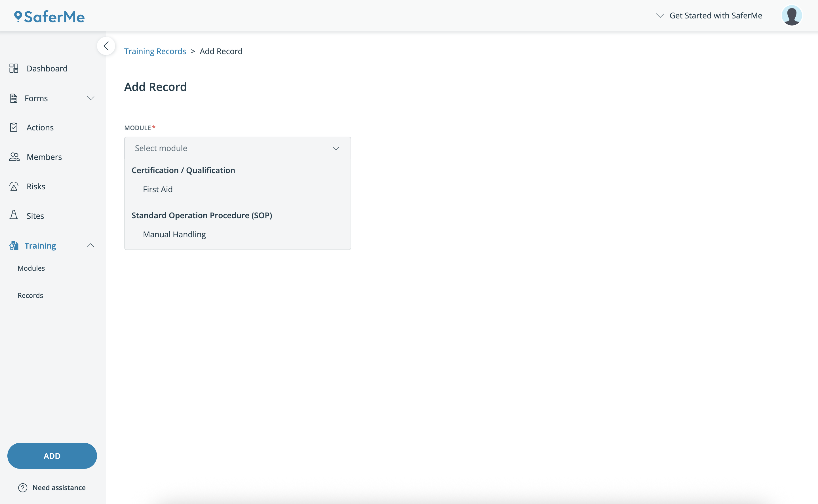Open the user profile avatar
Viewport: 818px width, 504px height.
point(791,16)
